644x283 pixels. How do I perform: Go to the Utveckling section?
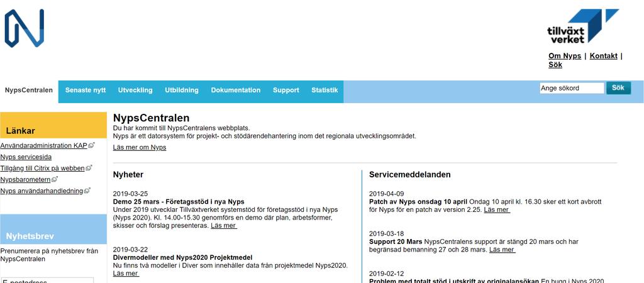pyautogui.click(x=135, y=90)
